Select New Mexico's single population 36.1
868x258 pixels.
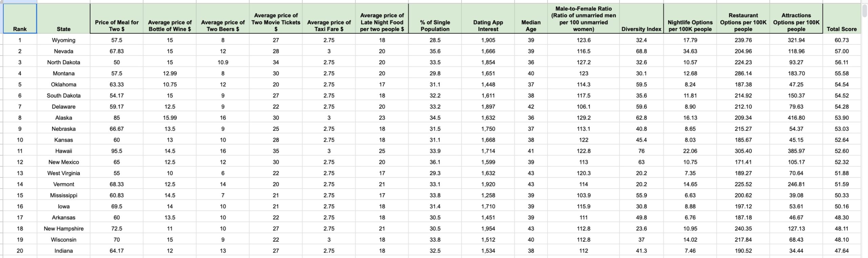(435, 162)
